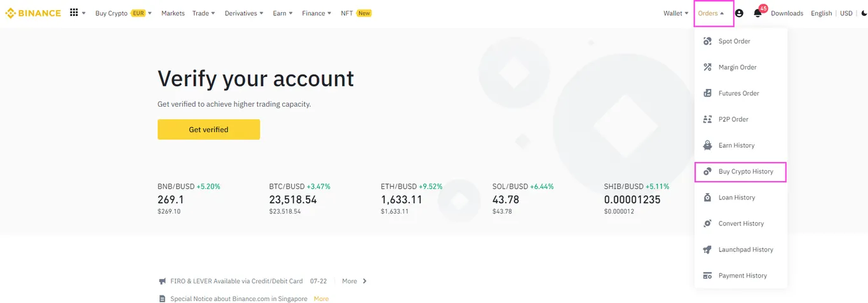The height and width of the screenshot is (303, 868).
Task: Click the Payment History card icon
Action: tap(707, 276)
